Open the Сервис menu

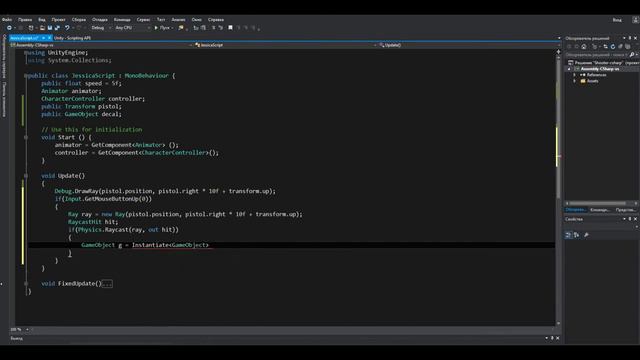pos(143,20)
